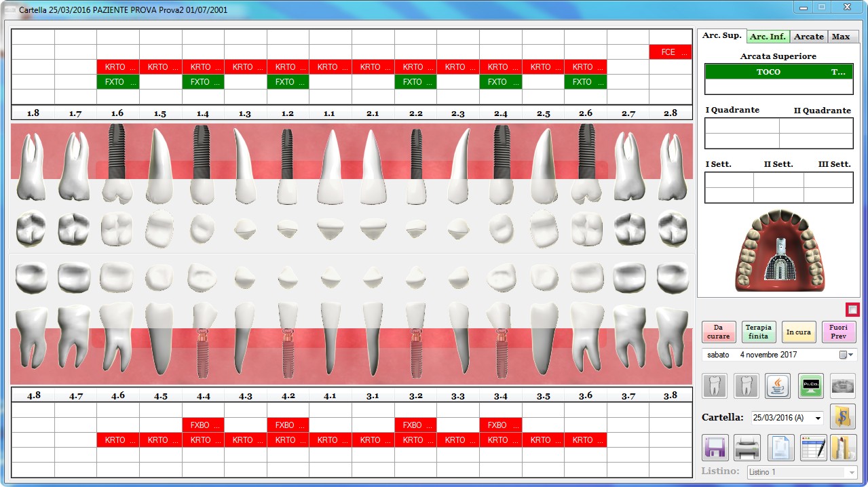Click the green Pi.Co. monitor icon
Screen dimensions: 868x487
810,386
